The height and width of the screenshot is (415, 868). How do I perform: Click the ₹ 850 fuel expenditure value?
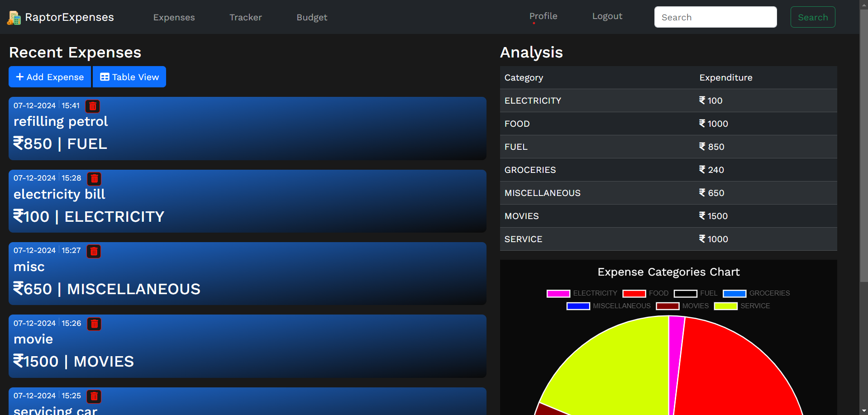coord(711,147)
